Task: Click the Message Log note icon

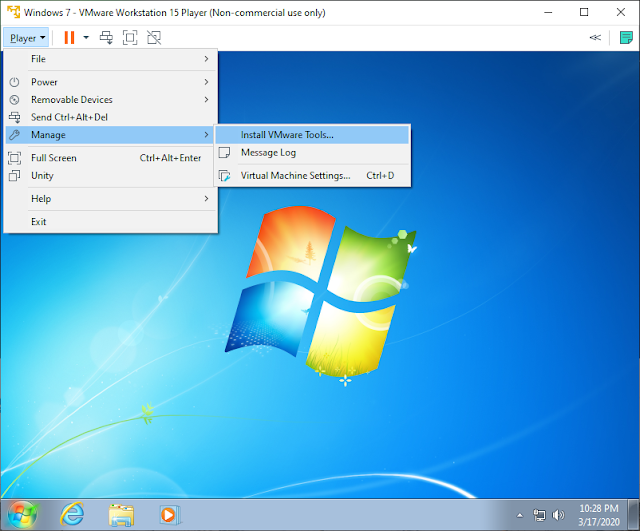Action: pyautogui.click(x=224, y=153)
